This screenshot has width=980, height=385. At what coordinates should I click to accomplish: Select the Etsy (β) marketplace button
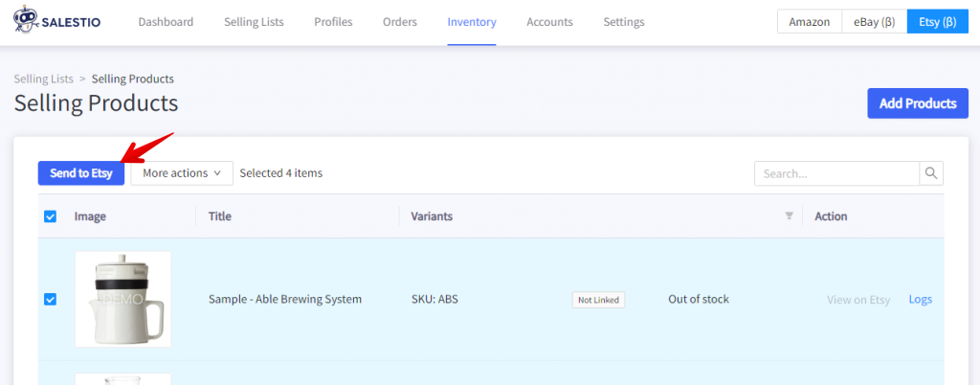pos(938,22)
